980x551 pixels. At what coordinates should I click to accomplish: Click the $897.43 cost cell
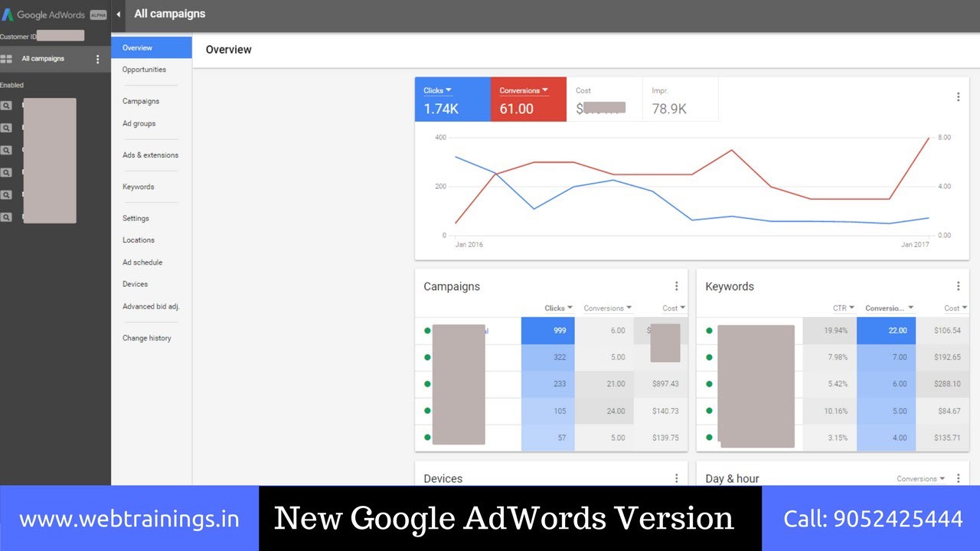(x=661, y=384)
